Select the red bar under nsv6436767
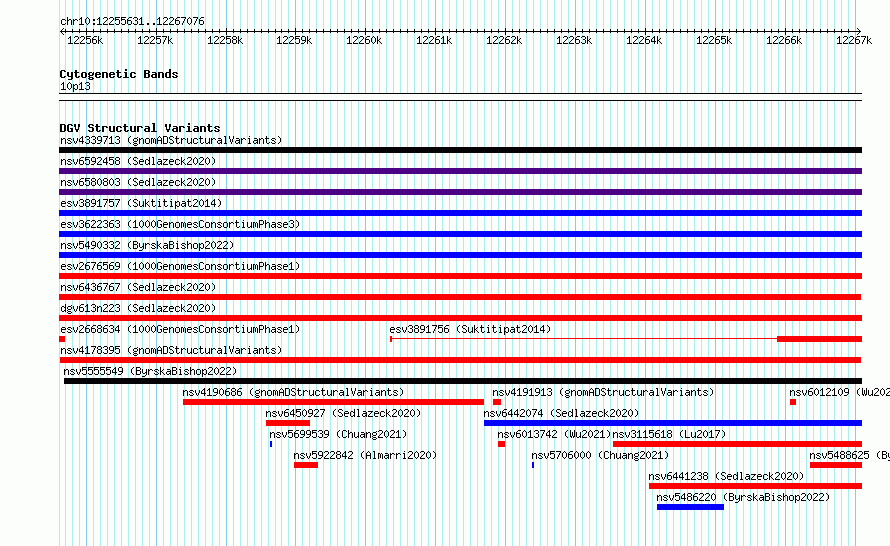890x546 pixels. point(460,297)
